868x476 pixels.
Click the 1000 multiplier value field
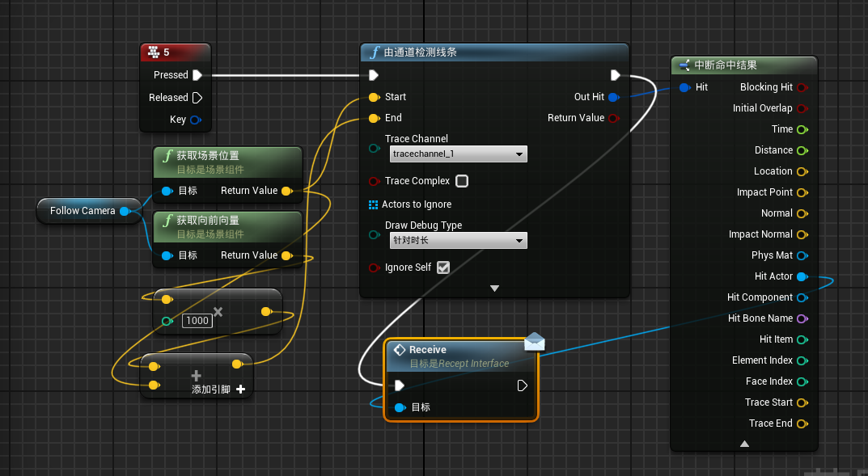point(197,320)
